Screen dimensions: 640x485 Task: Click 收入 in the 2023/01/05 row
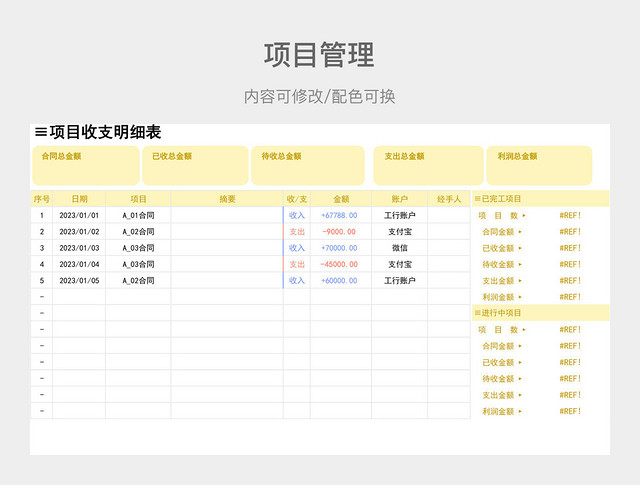pyautogui.click(x=297, y=280)
